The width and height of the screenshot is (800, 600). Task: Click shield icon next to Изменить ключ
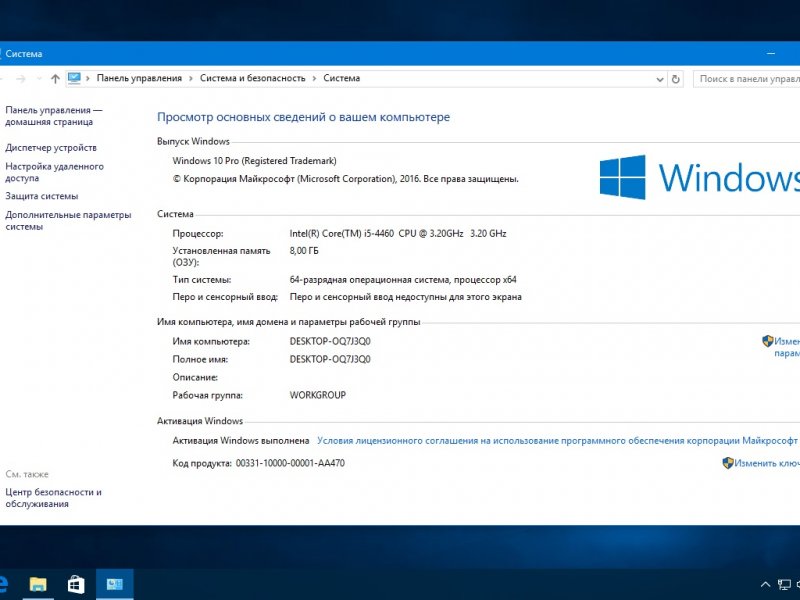click(x=728, y=463)
